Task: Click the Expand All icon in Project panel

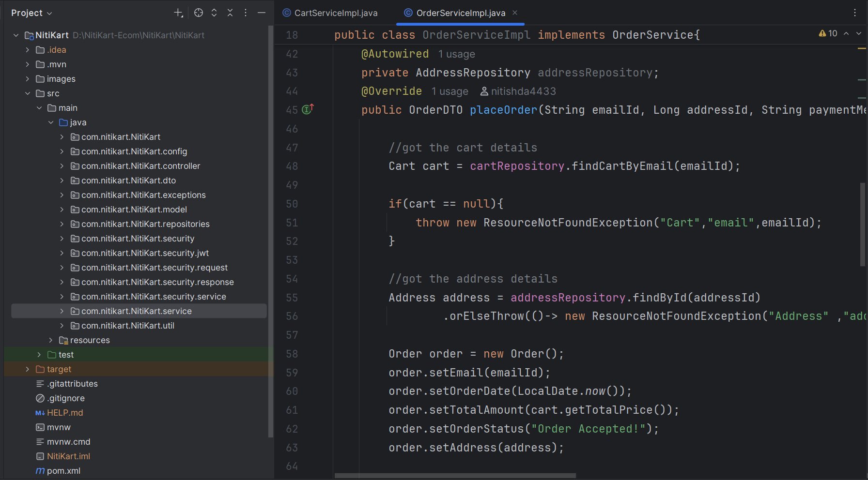Action: click(x=214, y=13)
